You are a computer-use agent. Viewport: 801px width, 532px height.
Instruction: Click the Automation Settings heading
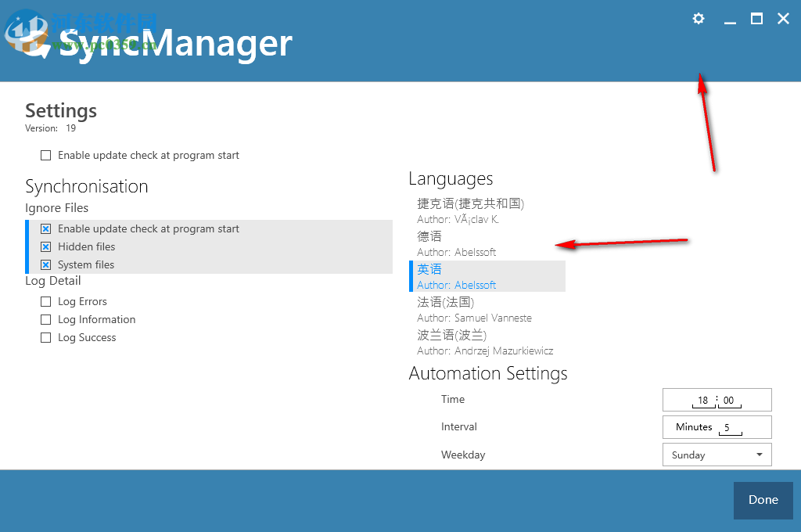[x=488, y=373]
